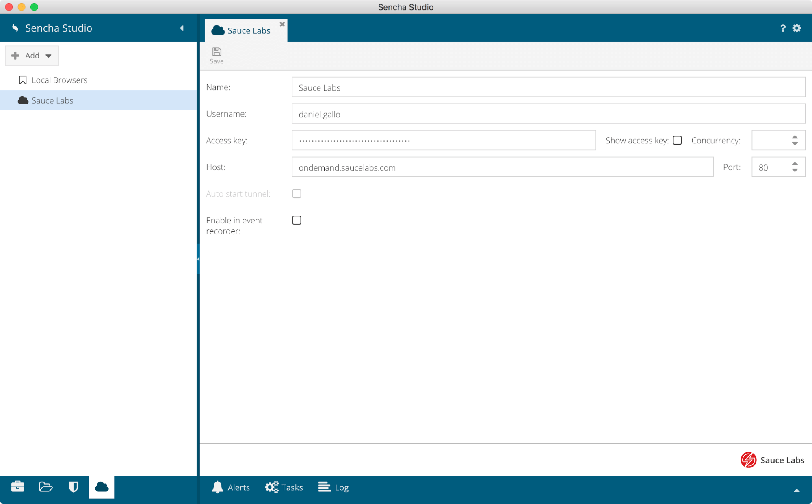Image resolution: width=812 pixels, height=504 pixels.
Task: Select the cloud browsers icon in bottom bar
Action: click(102, 487)
